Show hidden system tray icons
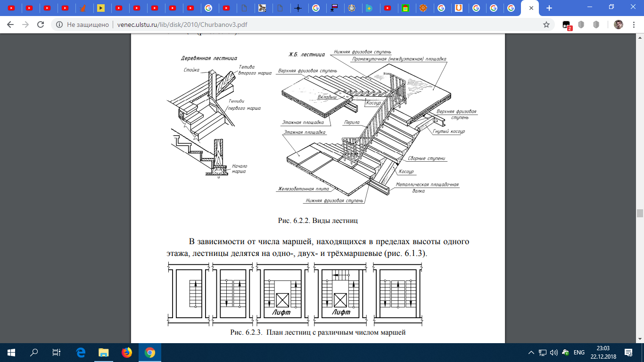The width and height of the screenshot is (644, 362). 531,352
